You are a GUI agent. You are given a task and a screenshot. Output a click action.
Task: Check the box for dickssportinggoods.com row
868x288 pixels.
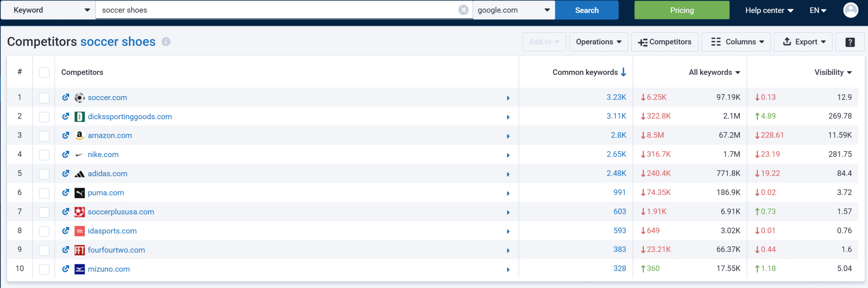(44, 117)
